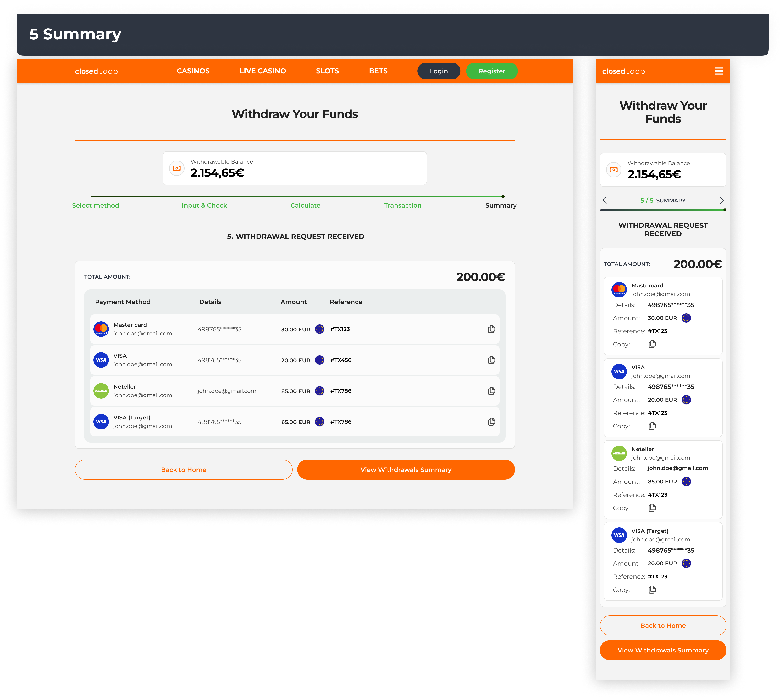Screen dimensions: 784x698
Task: Click copy icon in mobile VISA (Target) card
Action: (x=652, y=590)
